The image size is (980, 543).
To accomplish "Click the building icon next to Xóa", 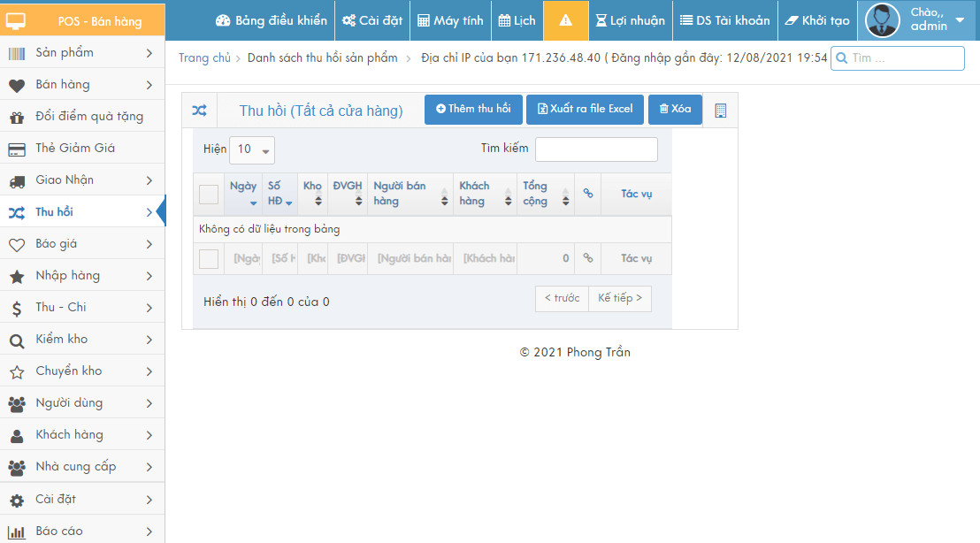I will (x=720, y=111).
